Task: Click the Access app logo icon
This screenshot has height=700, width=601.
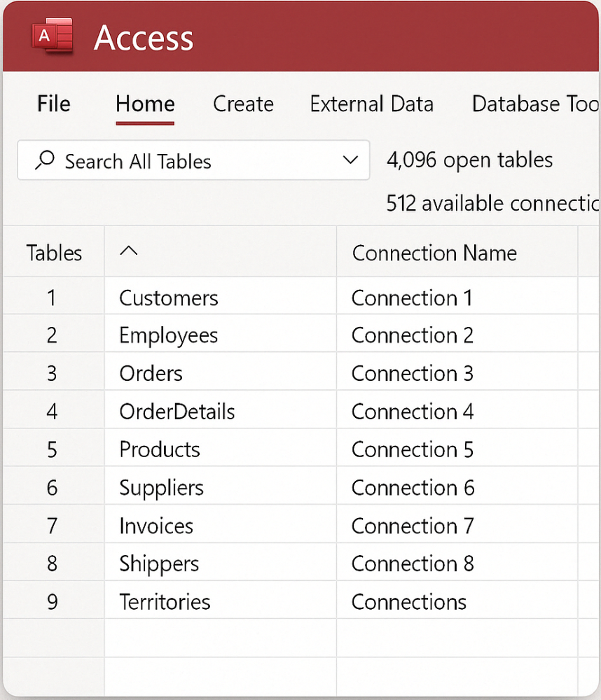Action: pos(53,36)
